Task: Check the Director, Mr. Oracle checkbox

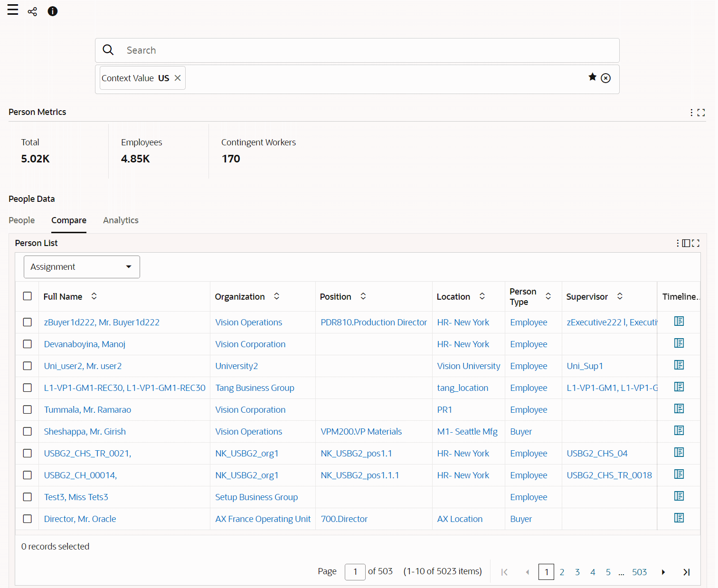Action: 28,519
